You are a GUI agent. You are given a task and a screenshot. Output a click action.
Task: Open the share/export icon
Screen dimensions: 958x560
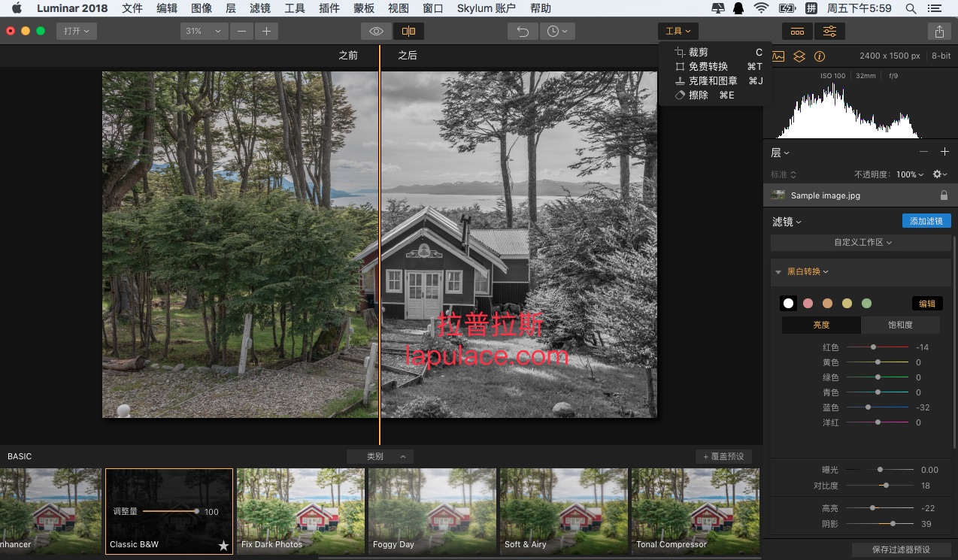[939, 32]
